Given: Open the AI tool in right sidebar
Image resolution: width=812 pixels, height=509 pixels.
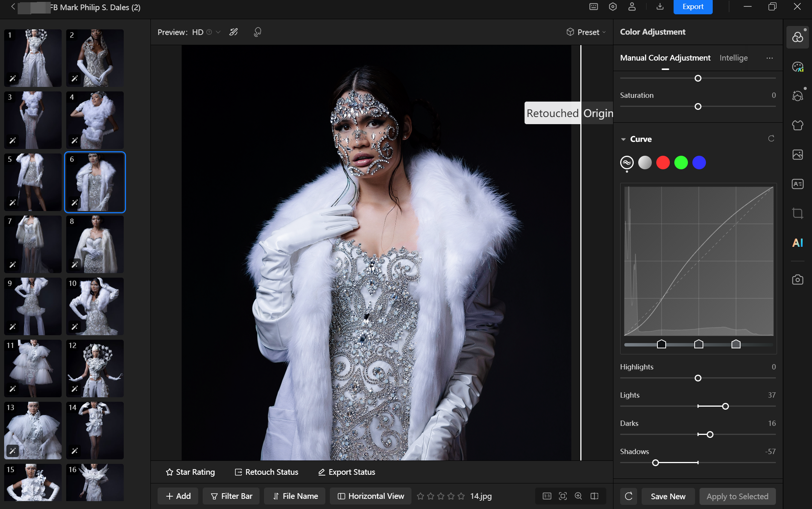Looking at the screenshot, I should coord(797,243).
